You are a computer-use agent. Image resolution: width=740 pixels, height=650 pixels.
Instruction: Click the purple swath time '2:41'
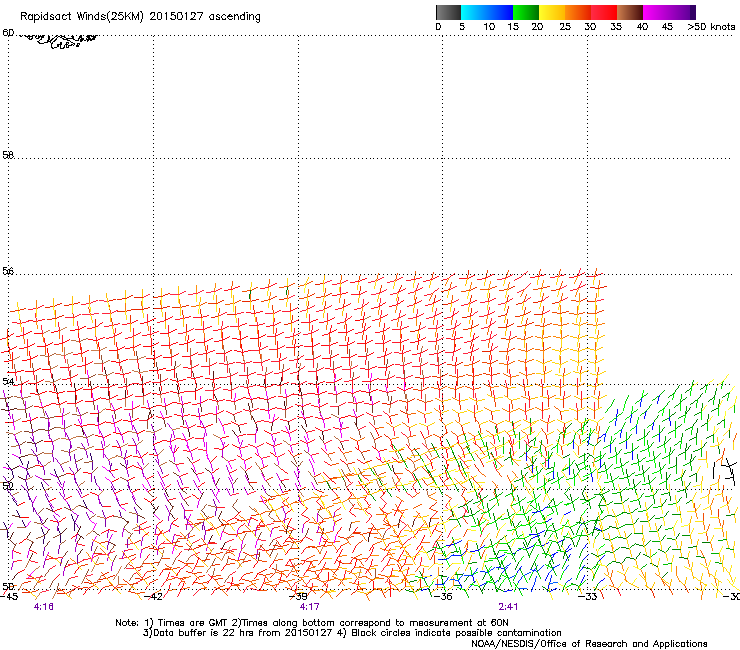[x=508, y=607]
